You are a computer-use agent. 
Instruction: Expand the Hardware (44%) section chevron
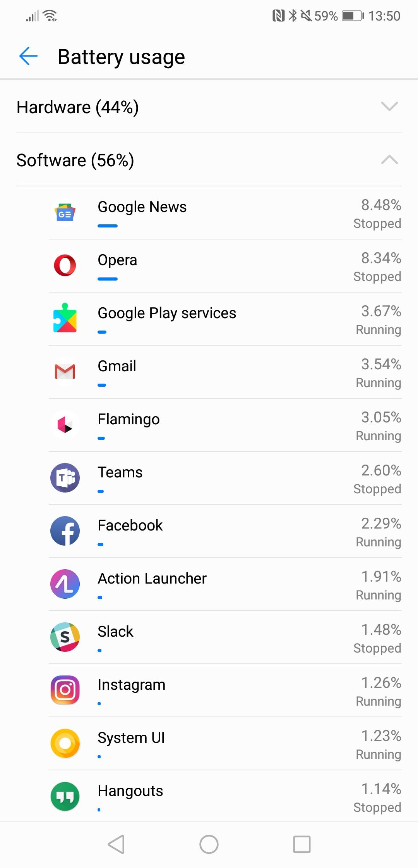click(x=389, y=107)
